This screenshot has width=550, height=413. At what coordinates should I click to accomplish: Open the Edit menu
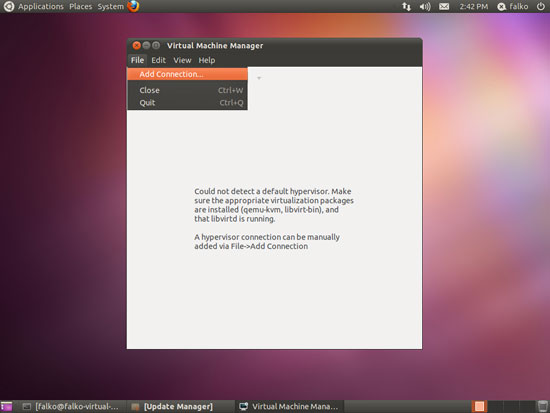coord(158,60)
